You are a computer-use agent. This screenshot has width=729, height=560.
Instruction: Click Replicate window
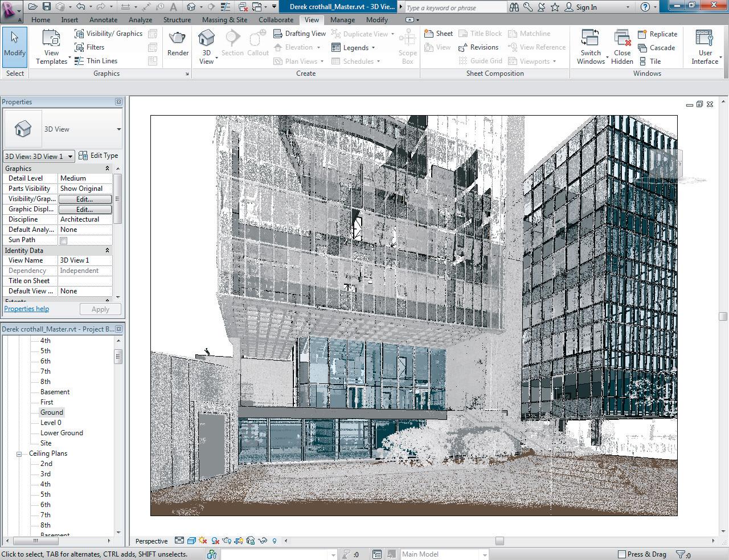657,34
